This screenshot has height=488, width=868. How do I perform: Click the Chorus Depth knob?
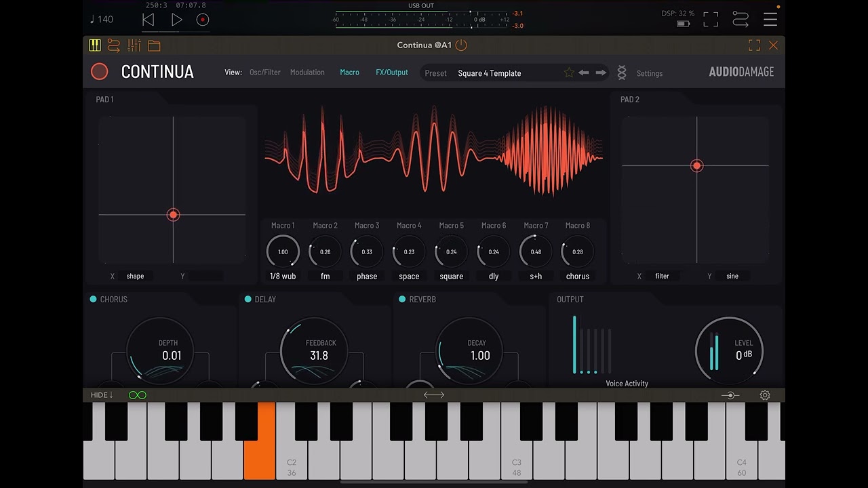(x=161, y=351)
